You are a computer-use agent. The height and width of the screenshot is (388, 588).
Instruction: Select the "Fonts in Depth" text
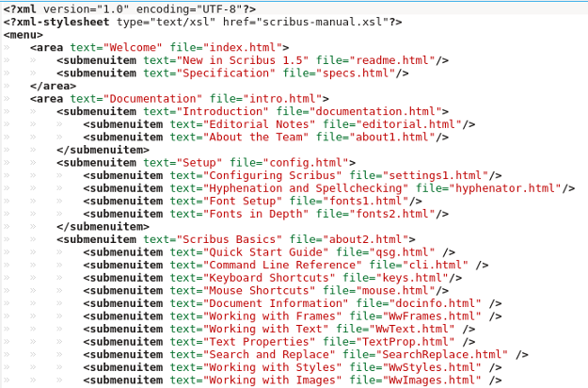tap(256, 214)
